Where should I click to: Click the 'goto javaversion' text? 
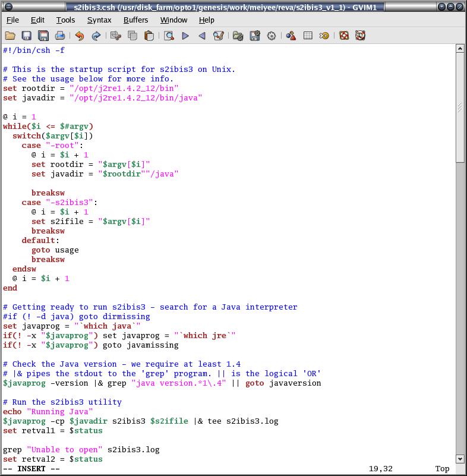[x=283, y=383]
